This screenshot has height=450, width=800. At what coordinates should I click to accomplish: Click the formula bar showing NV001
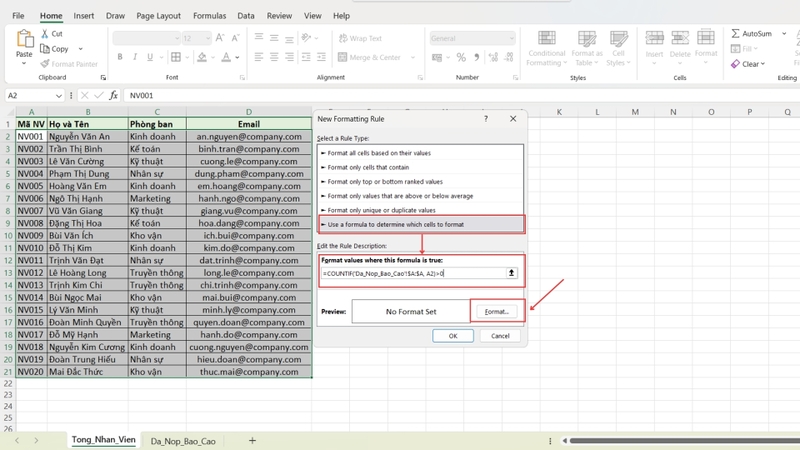459,95
